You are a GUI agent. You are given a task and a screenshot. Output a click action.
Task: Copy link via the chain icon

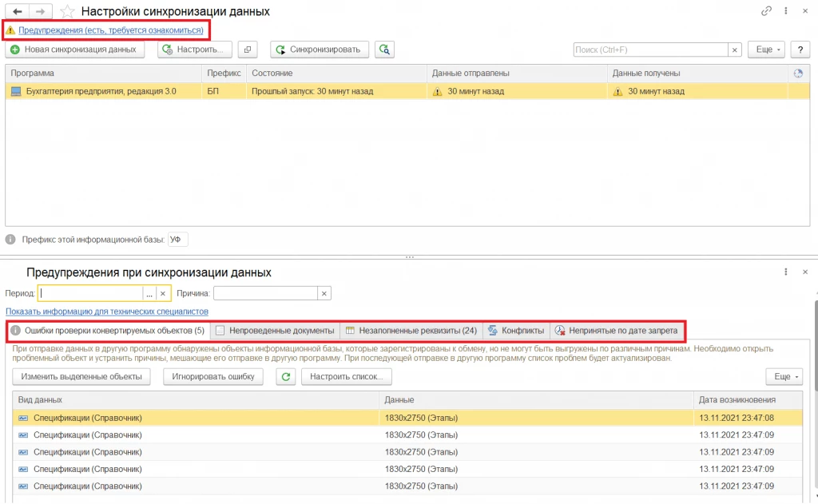766,10
